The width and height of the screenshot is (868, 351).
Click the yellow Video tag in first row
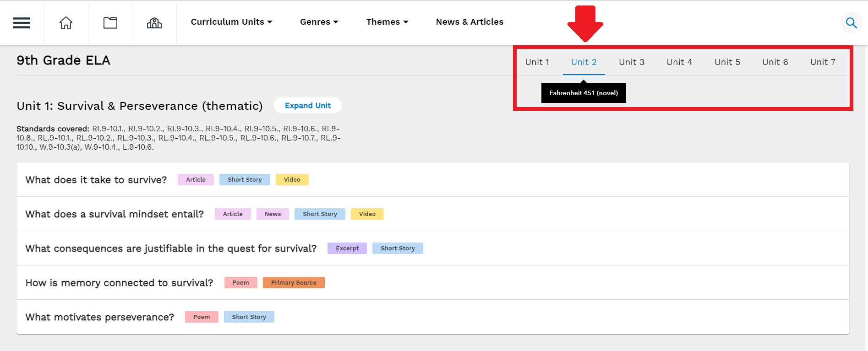292,180
